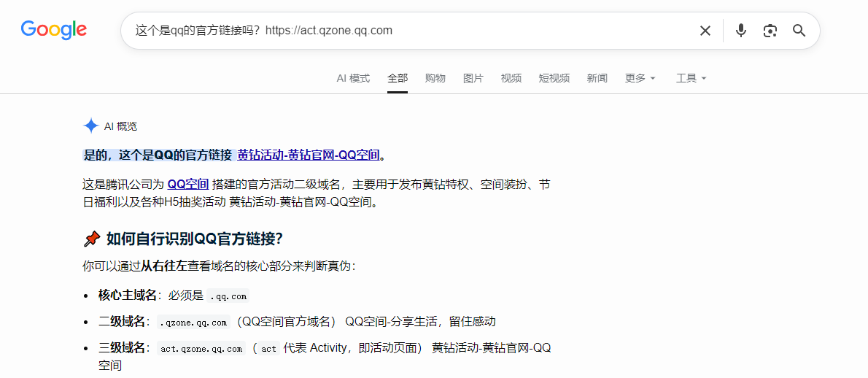The image size is (868, 378).
Task: Click the .qq.com code snippet
Action: pos(228,296)
